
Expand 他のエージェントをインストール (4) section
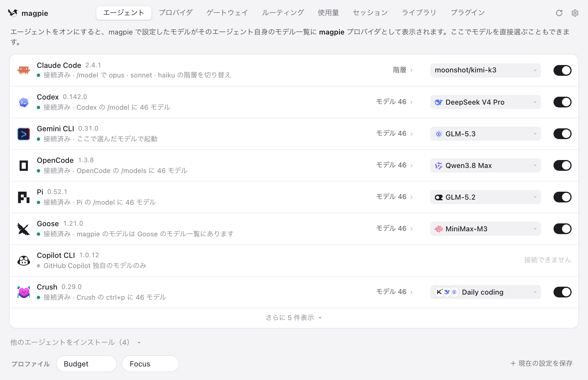75,342
